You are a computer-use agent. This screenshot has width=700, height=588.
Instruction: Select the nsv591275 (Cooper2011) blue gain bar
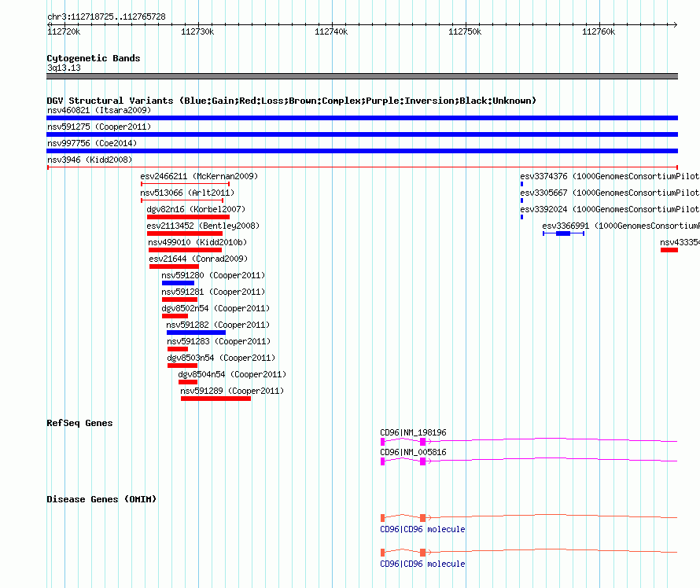(362, 134)
